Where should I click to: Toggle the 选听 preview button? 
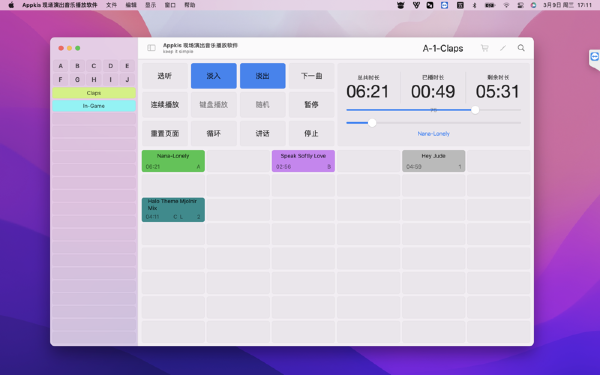point(165,76)
